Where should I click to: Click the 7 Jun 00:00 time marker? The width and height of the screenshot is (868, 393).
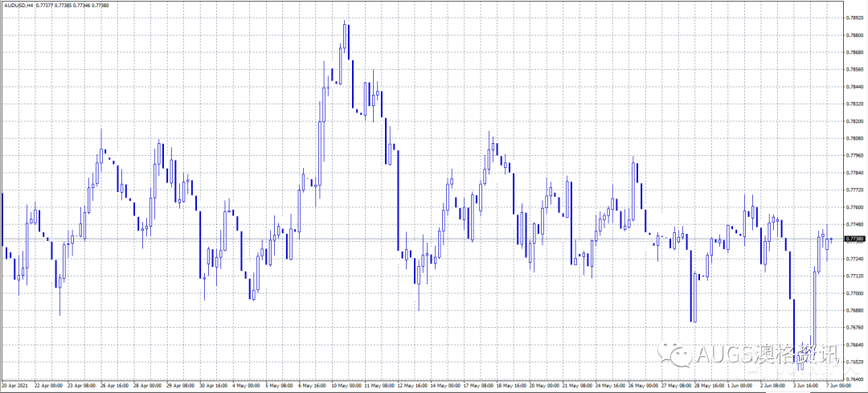point(838,387)
